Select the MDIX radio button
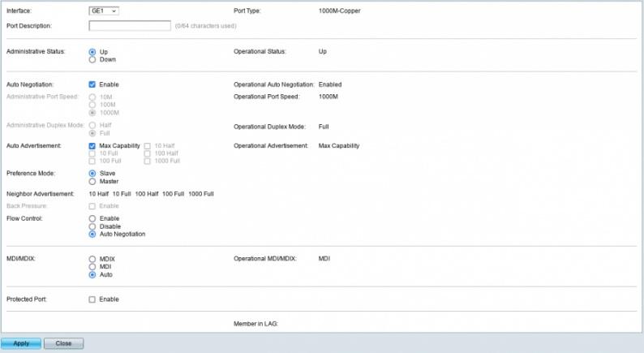644x353 pixels. coord(92,259)
